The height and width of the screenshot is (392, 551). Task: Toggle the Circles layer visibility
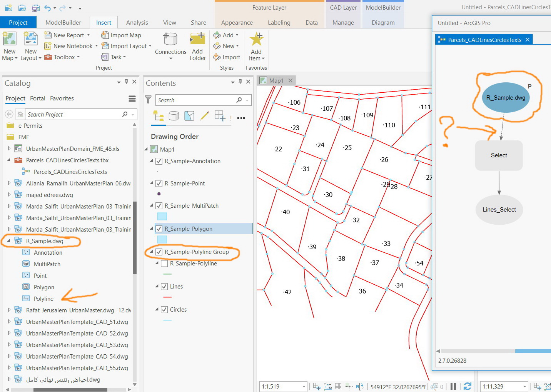(164, 310)
